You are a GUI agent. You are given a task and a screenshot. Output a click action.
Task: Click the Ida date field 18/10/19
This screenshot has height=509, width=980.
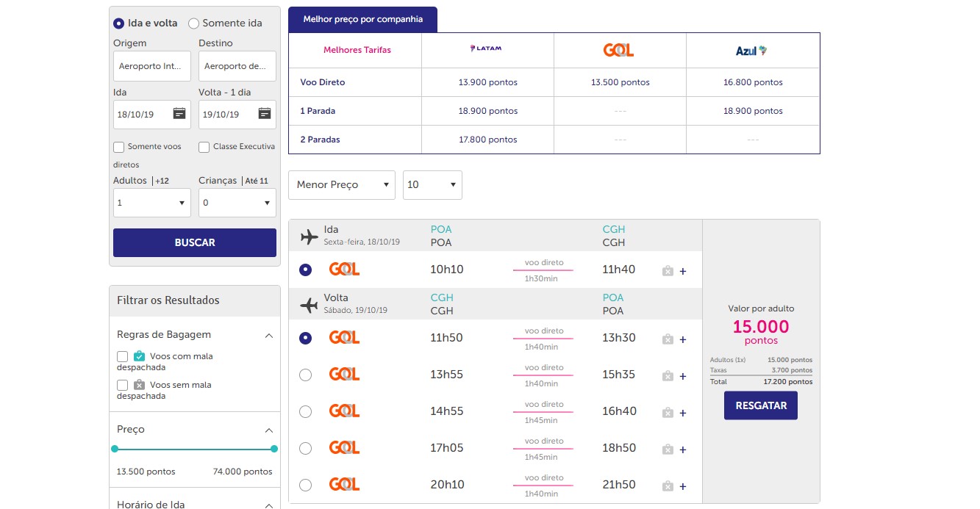(152, 115)
